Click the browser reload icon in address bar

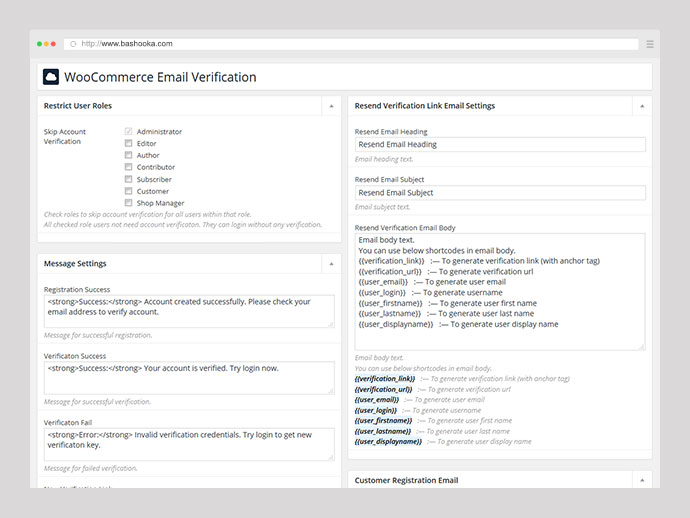tap(73, 44)
